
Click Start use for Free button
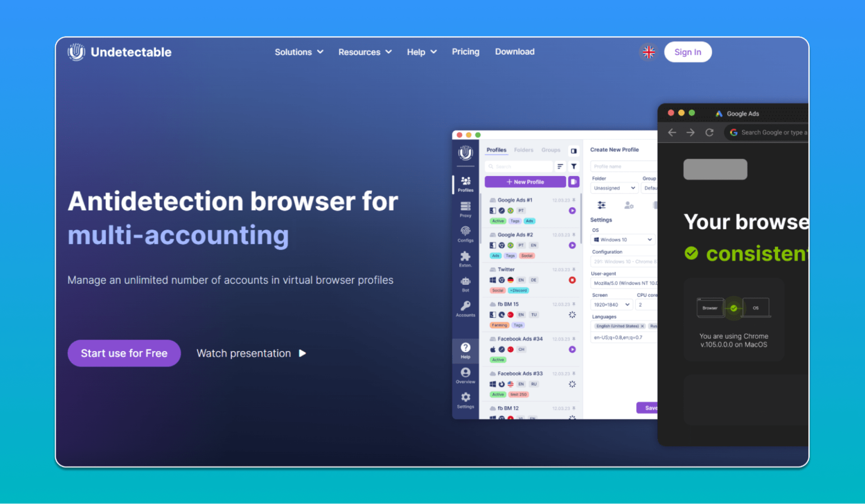coord(123,354)
